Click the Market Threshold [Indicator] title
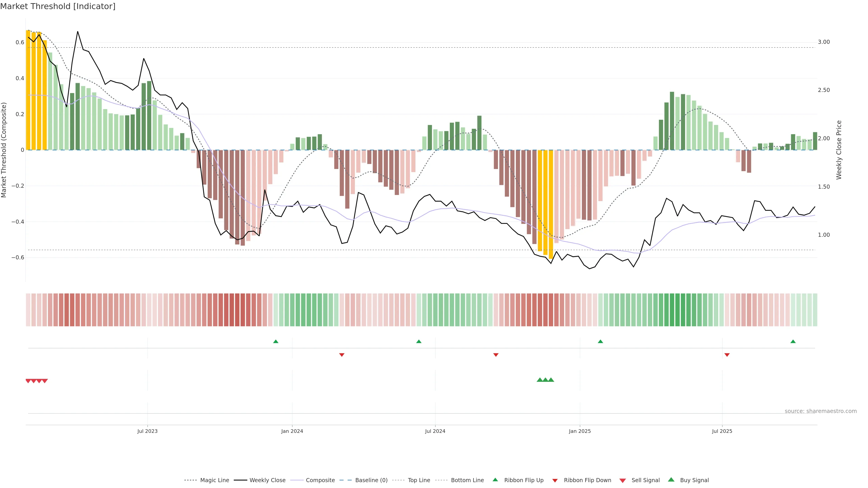868x488 pixels. coord(58,6)
